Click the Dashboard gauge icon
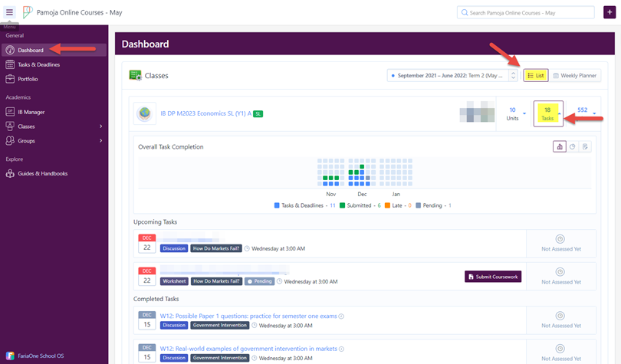This screenshot has width=621, height=364. click(x=10, y=50)
